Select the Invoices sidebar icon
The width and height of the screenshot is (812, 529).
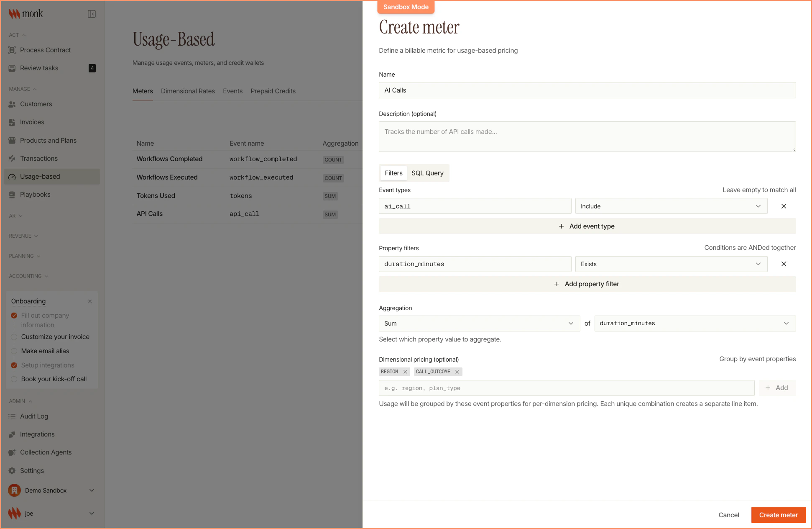(x=12, y=122)
